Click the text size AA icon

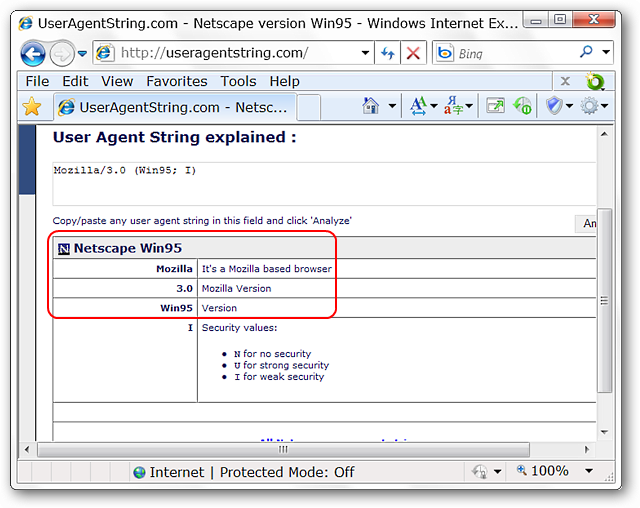coord(418,106)
